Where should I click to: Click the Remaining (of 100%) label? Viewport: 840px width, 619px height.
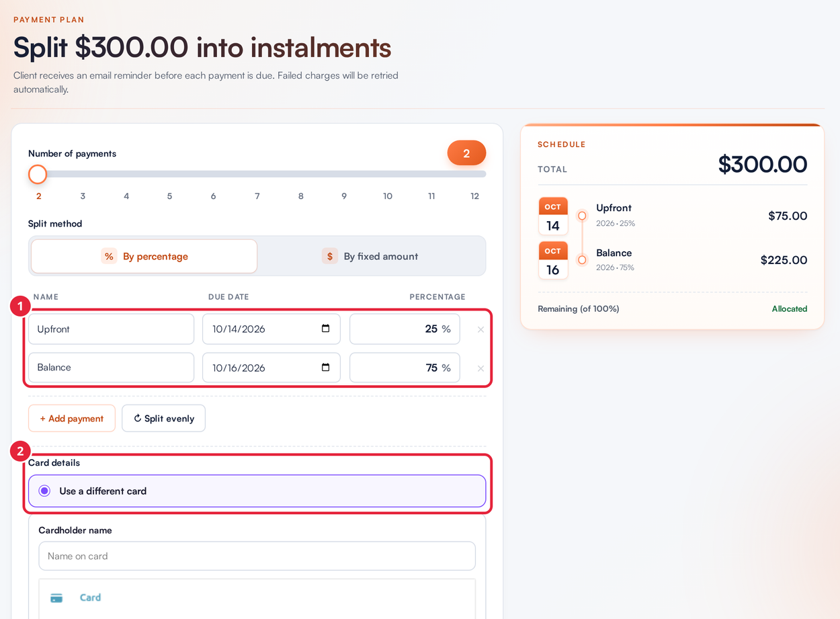coord(579,309)
